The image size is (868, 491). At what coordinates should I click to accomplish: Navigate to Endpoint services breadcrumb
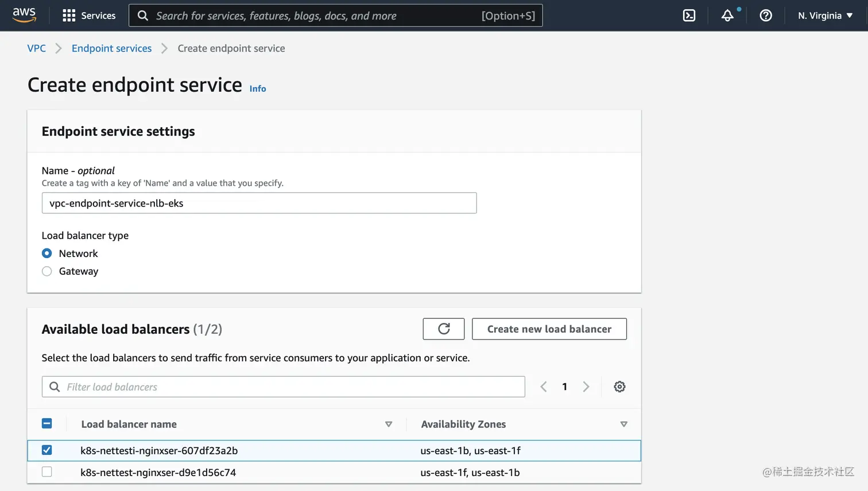111,48
